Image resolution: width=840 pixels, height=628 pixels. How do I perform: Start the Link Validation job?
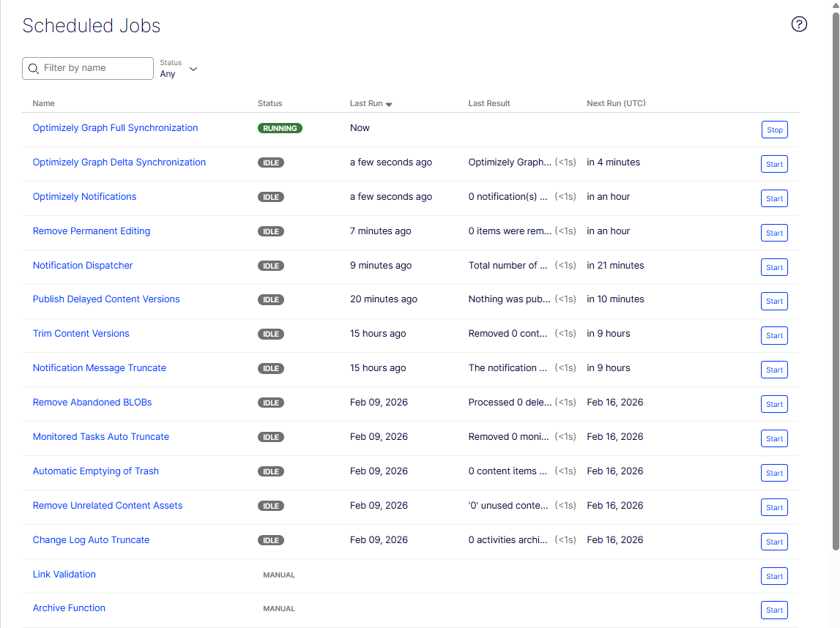click(774, 576)
